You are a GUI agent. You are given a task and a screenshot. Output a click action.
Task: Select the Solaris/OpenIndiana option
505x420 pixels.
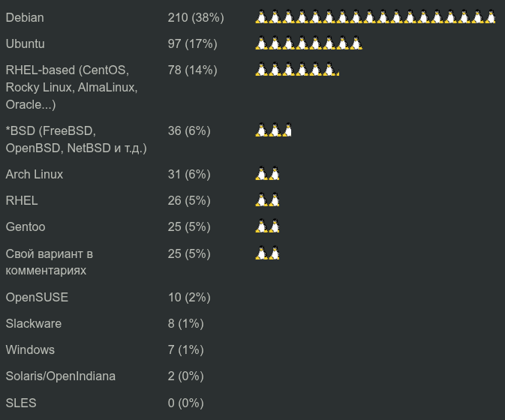(x=61, y=376)
